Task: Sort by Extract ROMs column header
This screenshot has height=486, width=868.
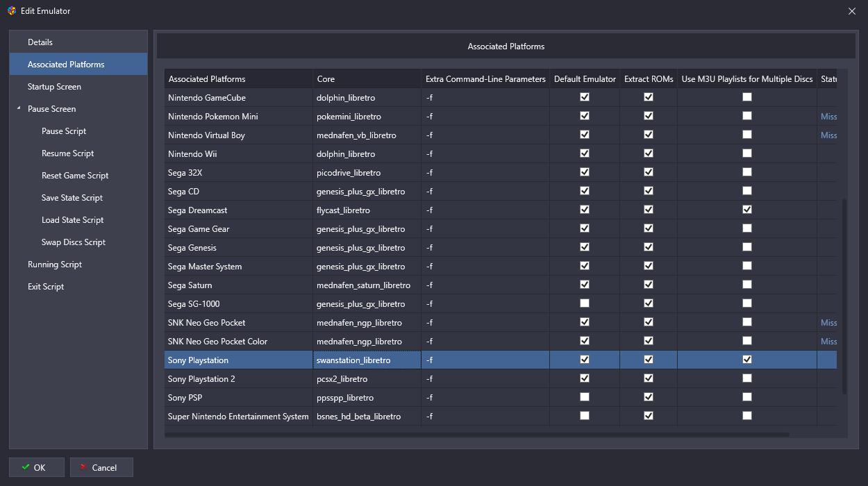Action: point(649,78)
